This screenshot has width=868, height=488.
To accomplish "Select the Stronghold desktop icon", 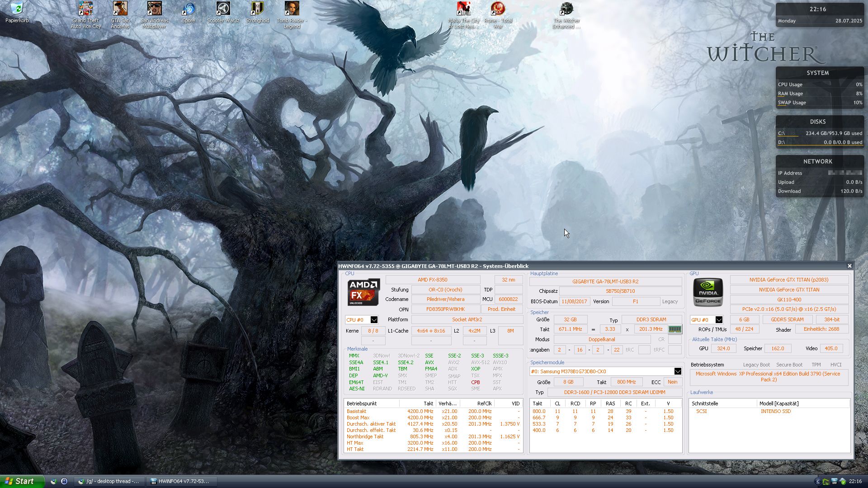I will point(257,13).
